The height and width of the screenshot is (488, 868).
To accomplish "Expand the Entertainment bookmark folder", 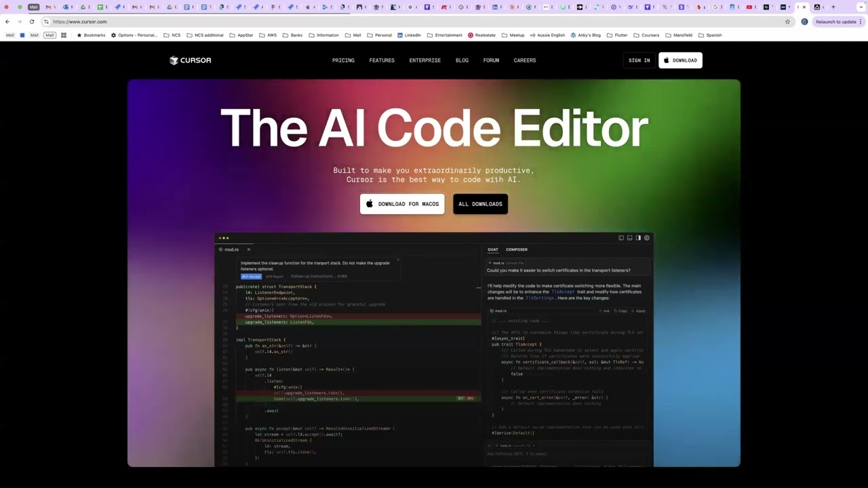I will [445, 35].
